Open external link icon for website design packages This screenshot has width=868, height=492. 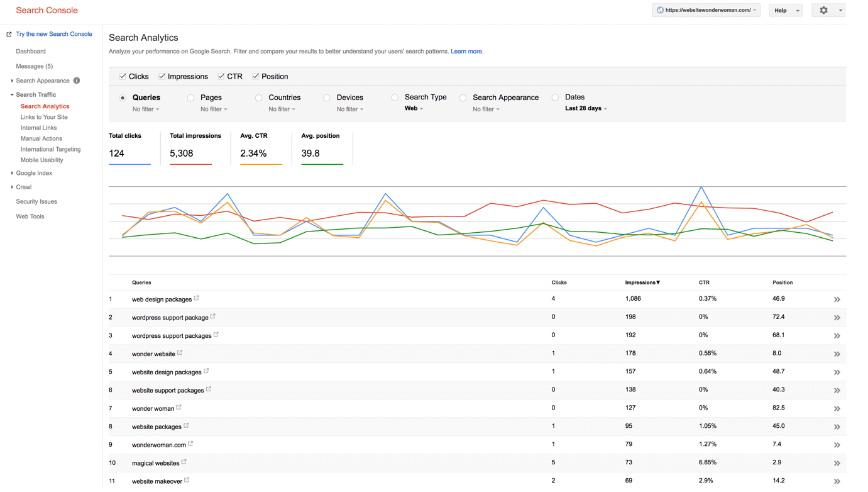[206, 371]
